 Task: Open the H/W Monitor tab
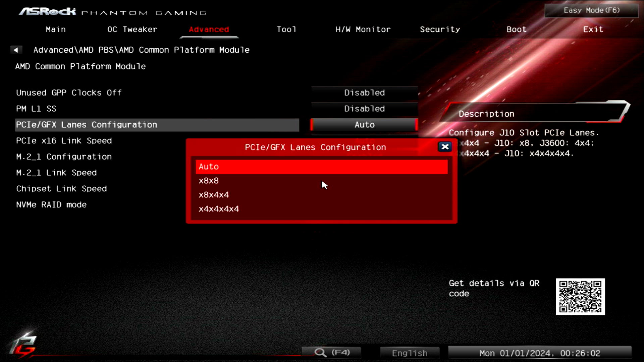click(363, 29)
